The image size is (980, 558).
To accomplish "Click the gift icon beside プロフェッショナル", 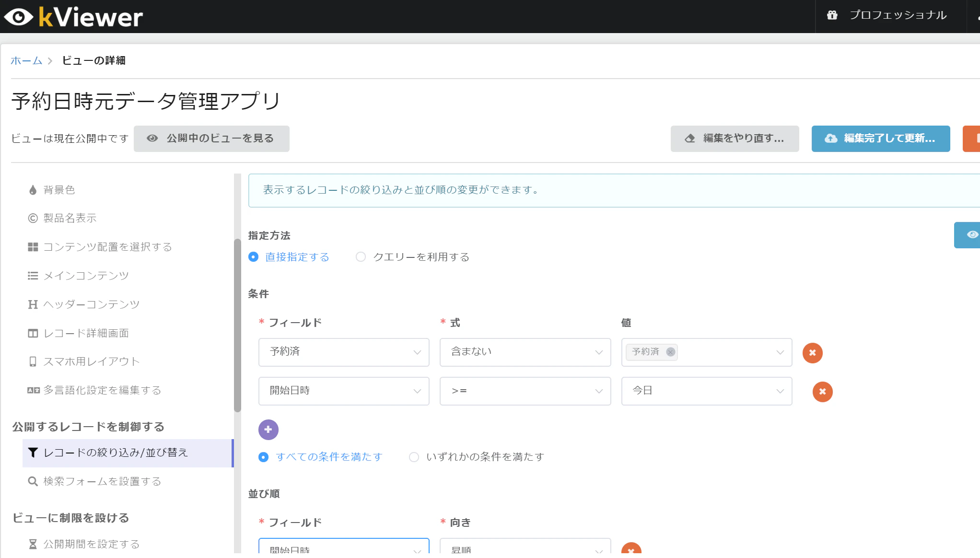I will coord(832,15).
